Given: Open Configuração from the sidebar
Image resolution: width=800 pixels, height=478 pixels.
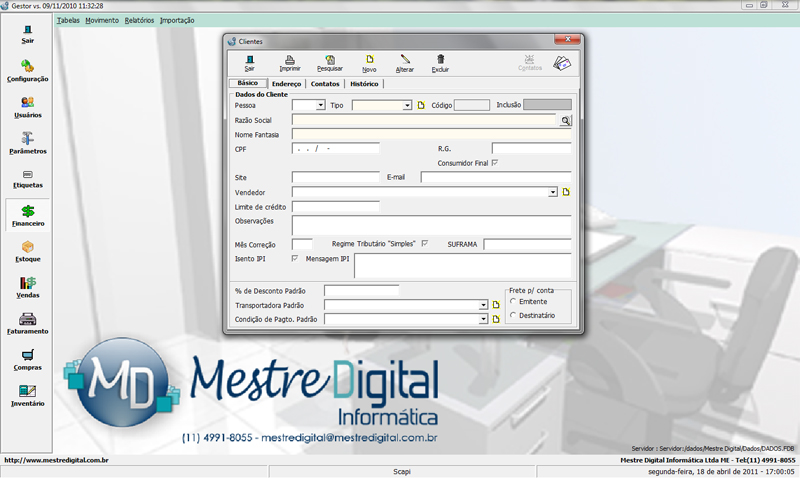Looking at the screenshot, I should [28, 71].
